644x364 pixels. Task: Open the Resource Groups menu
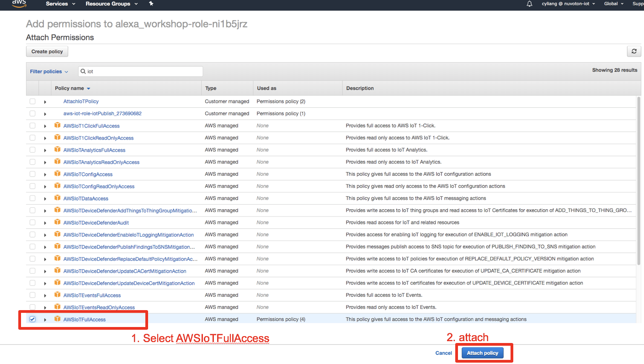click(112, 4)
